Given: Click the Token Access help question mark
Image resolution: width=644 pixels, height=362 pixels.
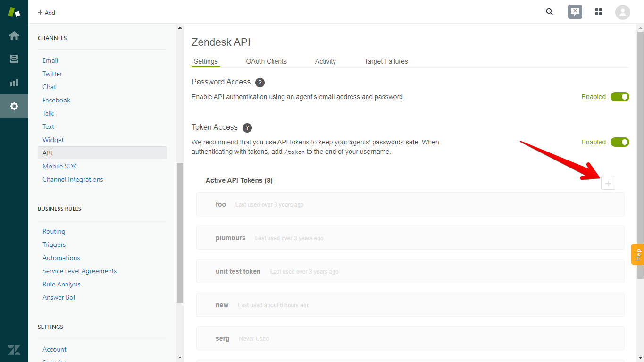Looking at the screenshot, I should [247, 127].
